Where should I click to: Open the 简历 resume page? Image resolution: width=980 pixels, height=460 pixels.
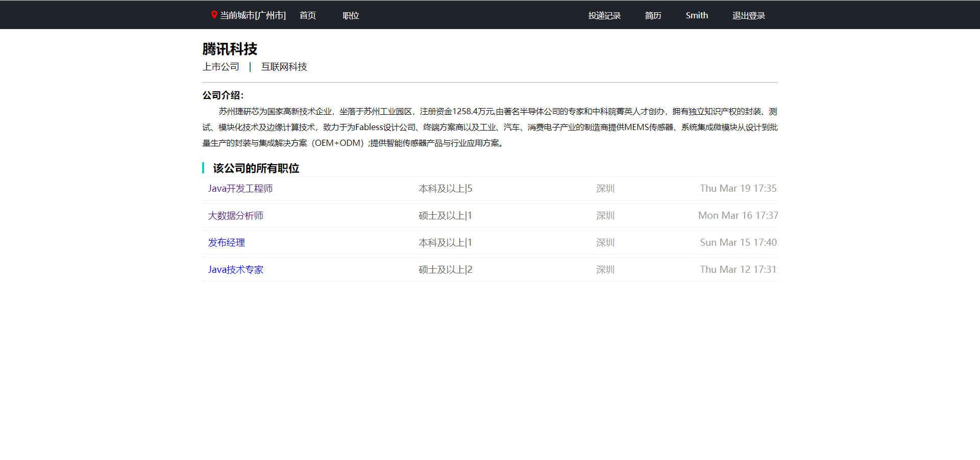653,16
